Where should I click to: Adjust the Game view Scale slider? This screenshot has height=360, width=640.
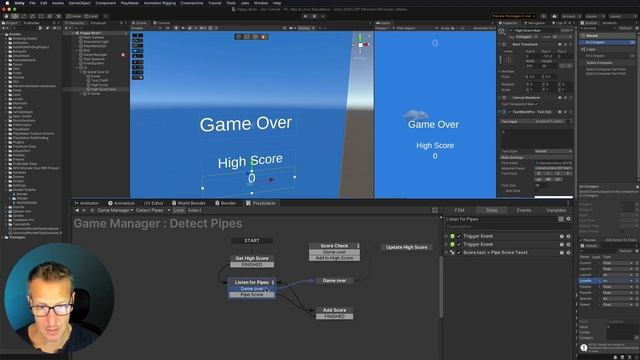tap(455, 28)
